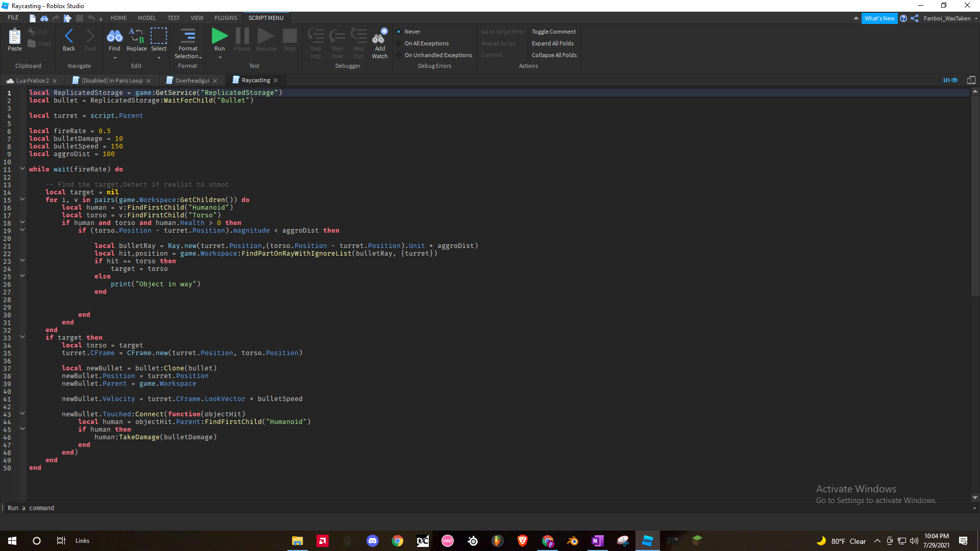Viewport: 980px width, 551px height.
Task: Open the Run dropdown arrow
Action: click(220, 57)
